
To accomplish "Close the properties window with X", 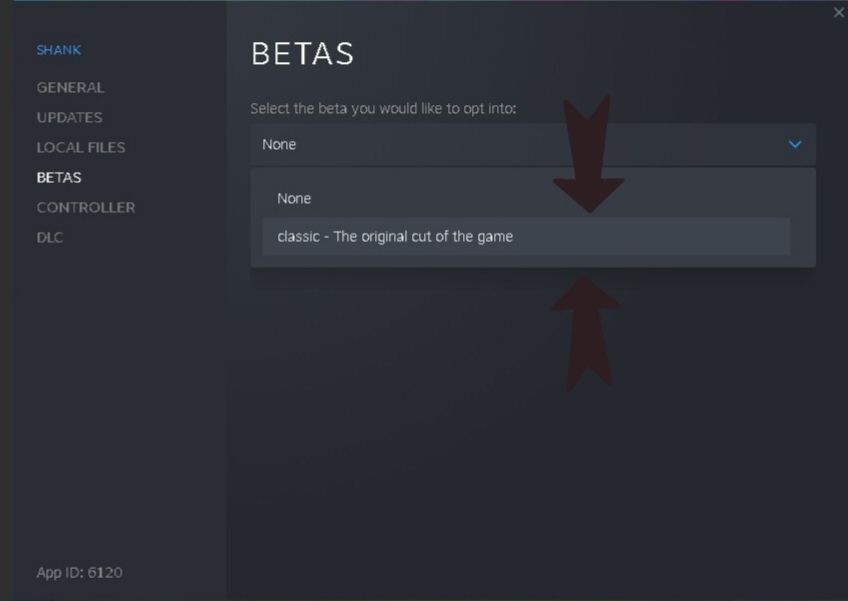I will tap(838, 12).
